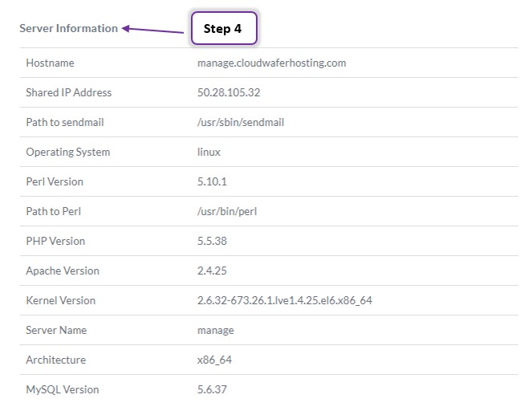The image size is (532, 411).
Task: Click the Step 4 callout box
Action: click(224, 28)
